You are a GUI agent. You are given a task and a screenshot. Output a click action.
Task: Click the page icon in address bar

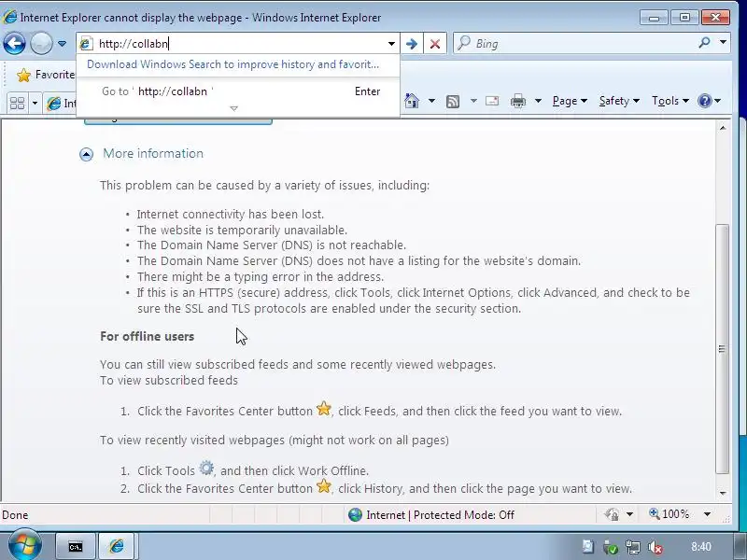(x=86, y=44)
